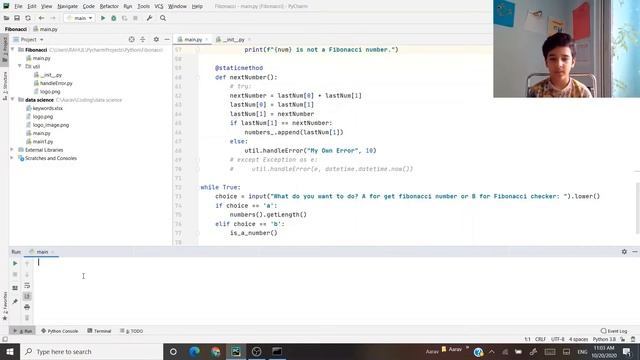Screen dimensions: 640x360
Task: Open the main run configuration dropdown
Action: coord(79,18)
